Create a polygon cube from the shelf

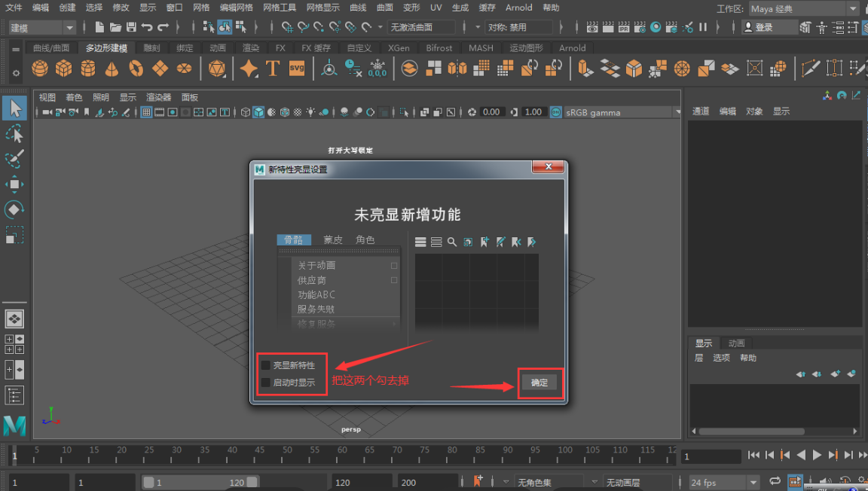(x=63, y=69)
